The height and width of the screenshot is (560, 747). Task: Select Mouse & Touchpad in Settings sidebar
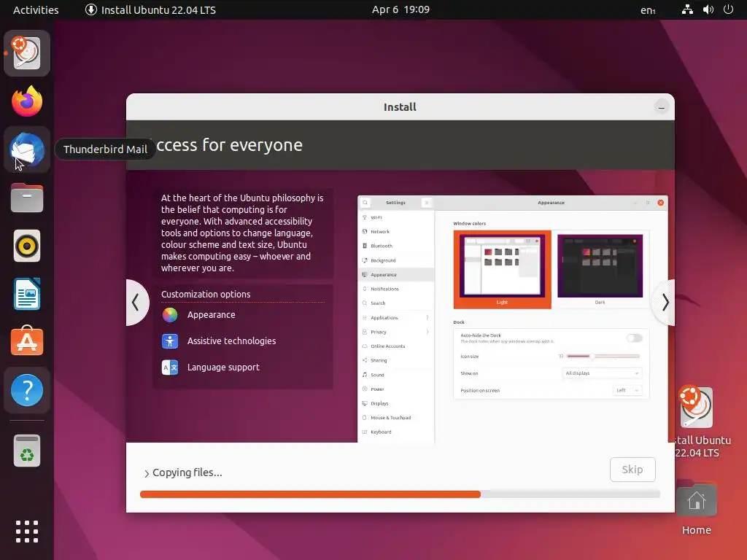pos(396,418)
